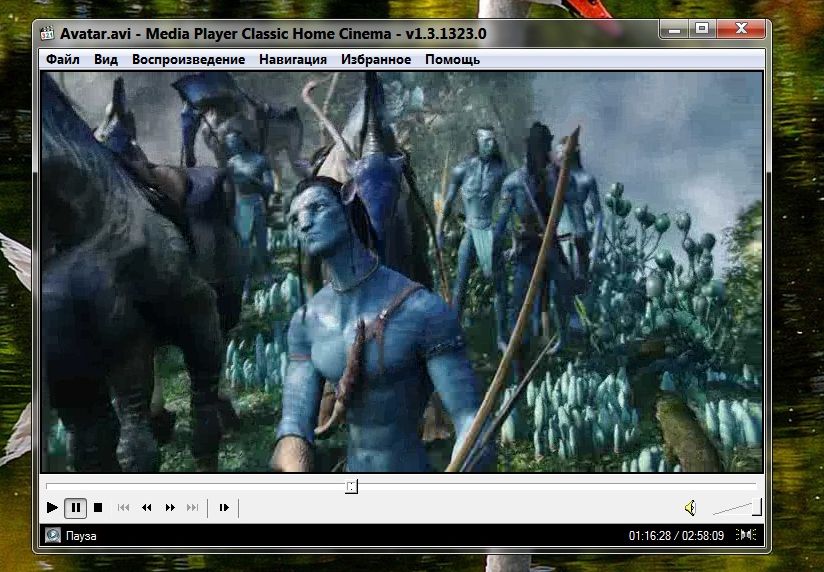Open the Навигация menu
Viewport: 824px width, 572px height.
(293, 59)
